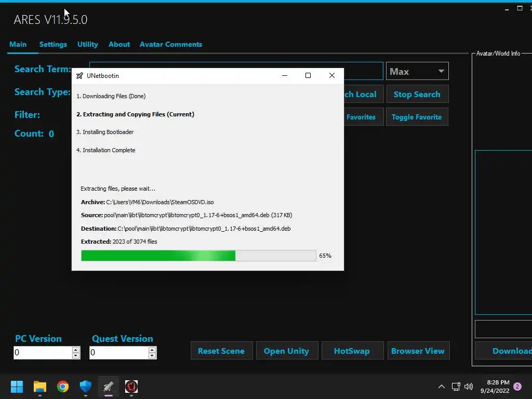The height and width of the screenshot is (399, 532).
Task: Minimize the ARES window
Action: [x=507, y=9]
